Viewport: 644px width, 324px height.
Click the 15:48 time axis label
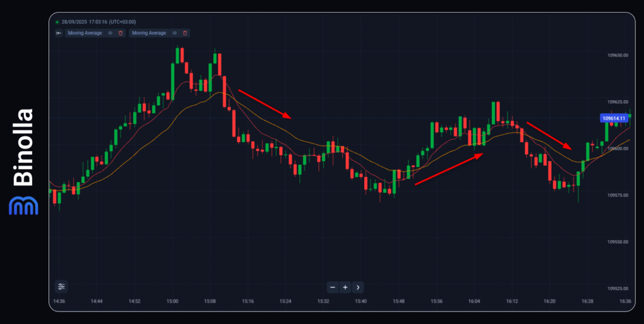point(398,302)
